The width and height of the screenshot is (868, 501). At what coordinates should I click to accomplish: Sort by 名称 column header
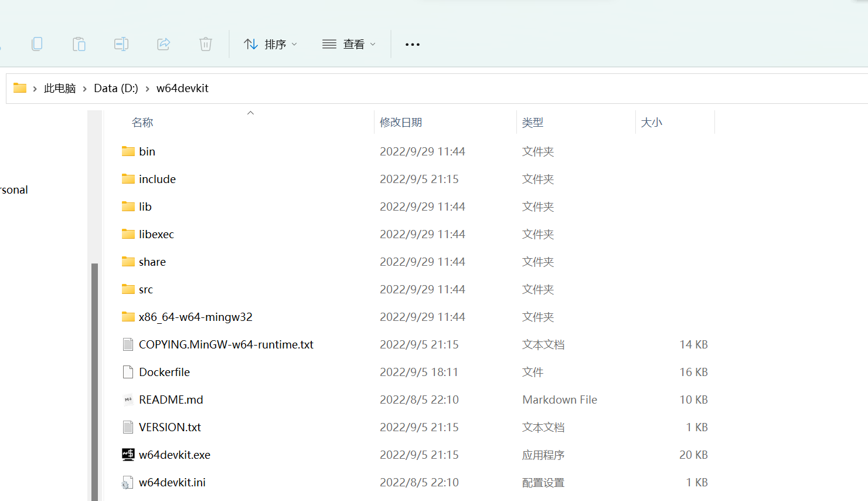(142, 123)
